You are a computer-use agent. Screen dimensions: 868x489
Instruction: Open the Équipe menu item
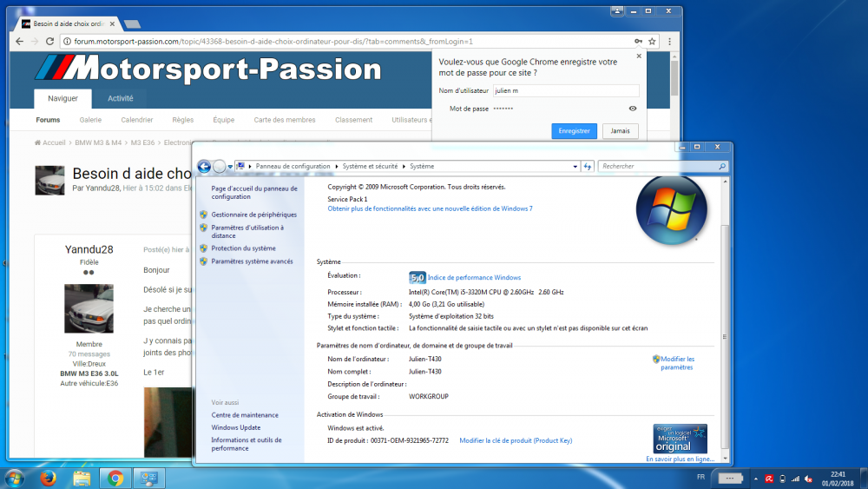(224, 120)
